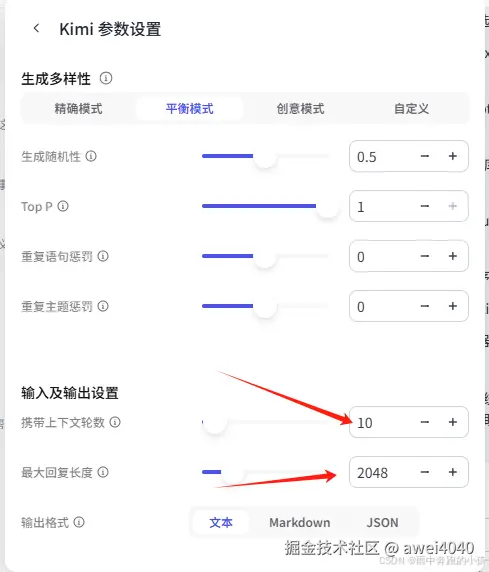Open info icon next to 重复主题惩罚

point(103,306)
